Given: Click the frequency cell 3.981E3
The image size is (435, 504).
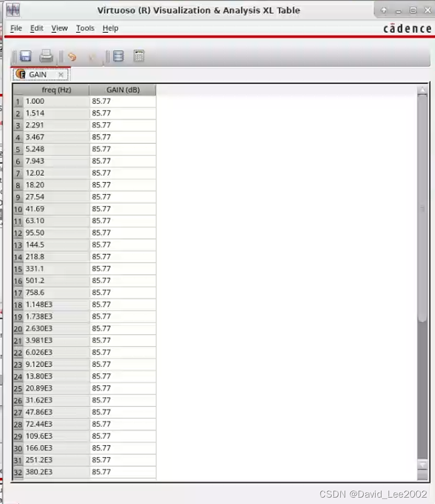Looking at the screenshot, I should [57, 340].
